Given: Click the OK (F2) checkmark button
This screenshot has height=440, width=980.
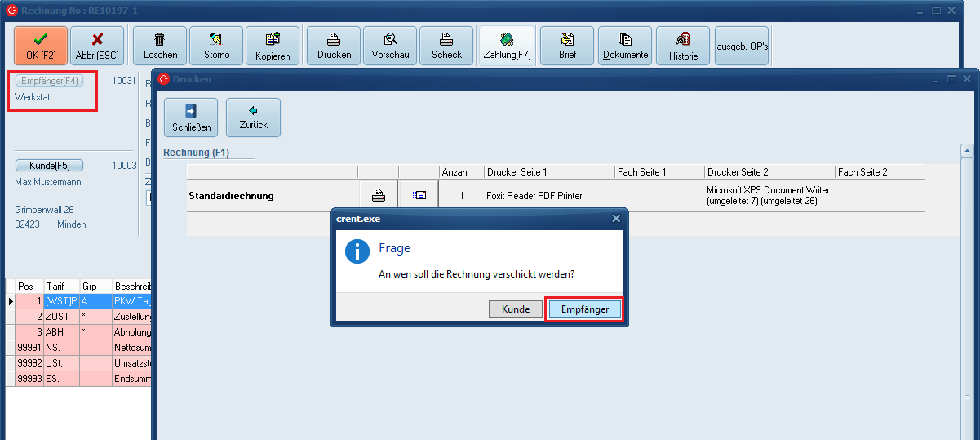Looking at the screenshot, I should [41, 46].
